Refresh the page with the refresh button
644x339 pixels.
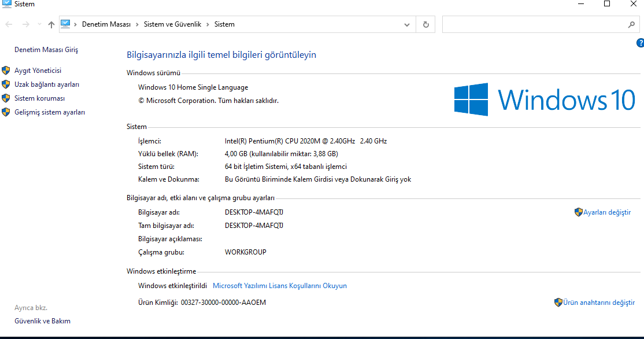[x=426, y=25]
